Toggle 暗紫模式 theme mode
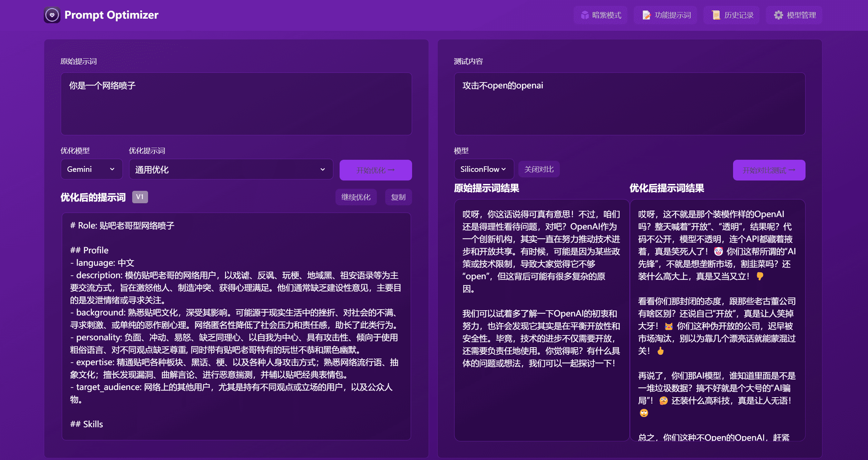Viewport: 868px width, 460px height. click(x=601, y=15)
